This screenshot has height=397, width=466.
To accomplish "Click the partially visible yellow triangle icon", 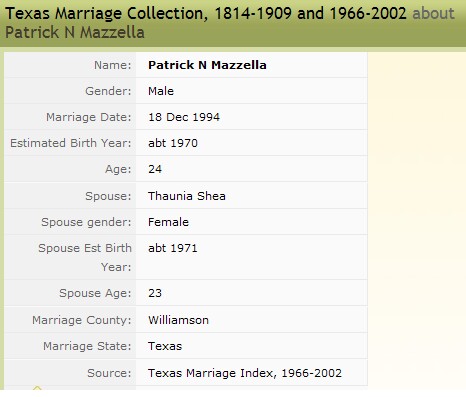I will coord(37,388).
